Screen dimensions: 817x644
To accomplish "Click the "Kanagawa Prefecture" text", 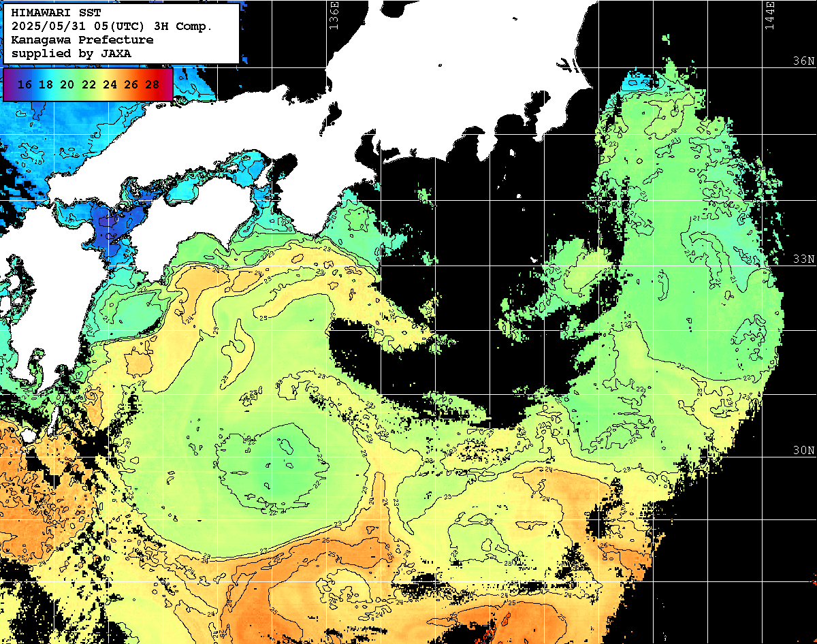I will (x=82, y=40).
